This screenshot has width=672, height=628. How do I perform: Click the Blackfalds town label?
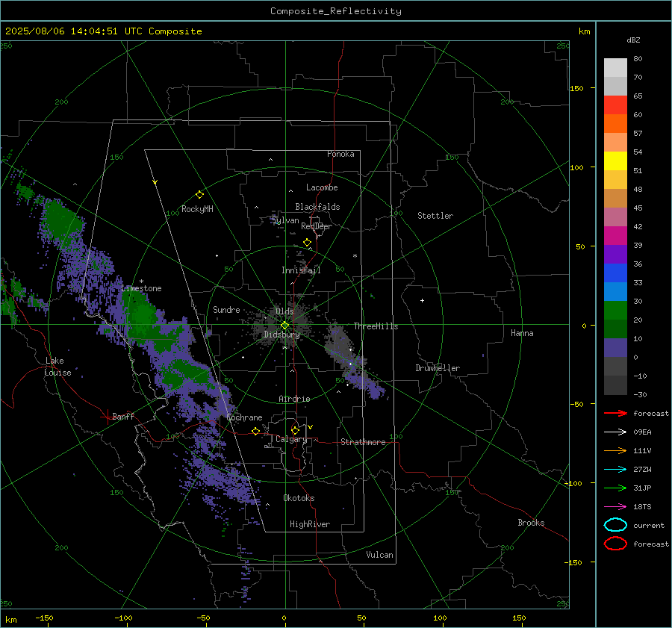(317, 207)
